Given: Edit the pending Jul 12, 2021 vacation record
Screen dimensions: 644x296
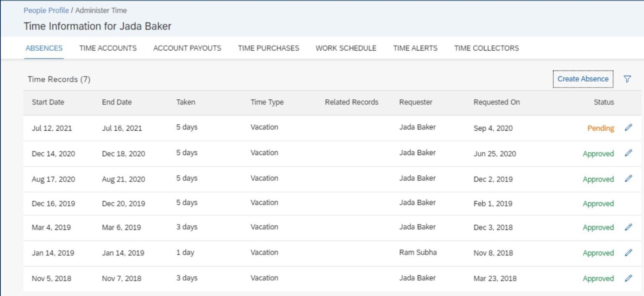Looking at the screenshot, I should tap(629, 128).
